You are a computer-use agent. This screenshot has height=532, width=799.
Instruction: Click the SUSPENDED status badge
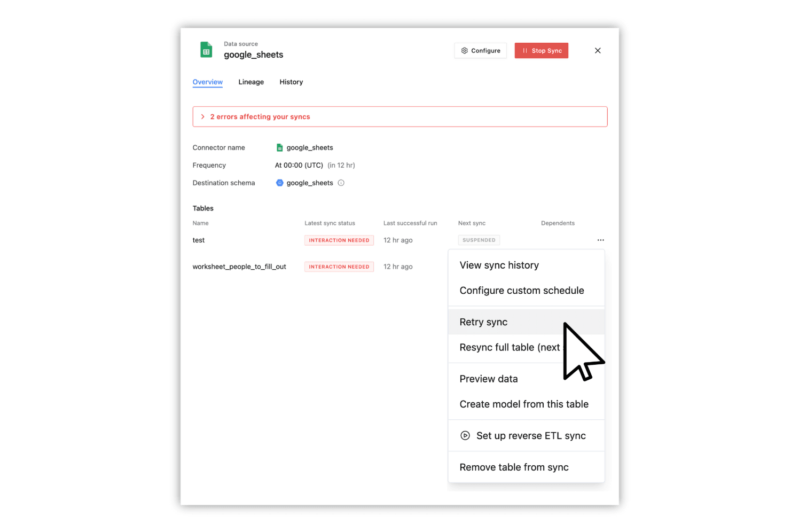point(479,240)
